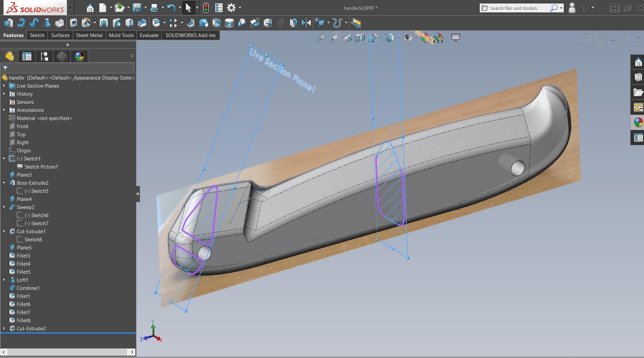Open the DisplayManager tab
Screen dimensions: 644x358
tap(79, 56)
